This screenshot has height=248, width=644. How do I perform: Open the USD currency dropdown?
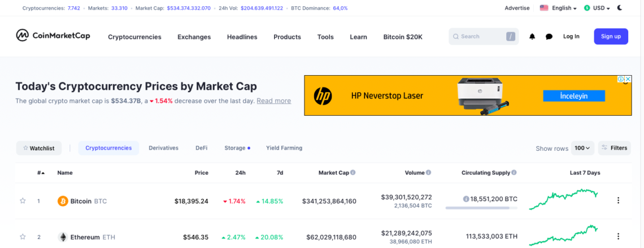pyautogui.click(x=597, y=8)
